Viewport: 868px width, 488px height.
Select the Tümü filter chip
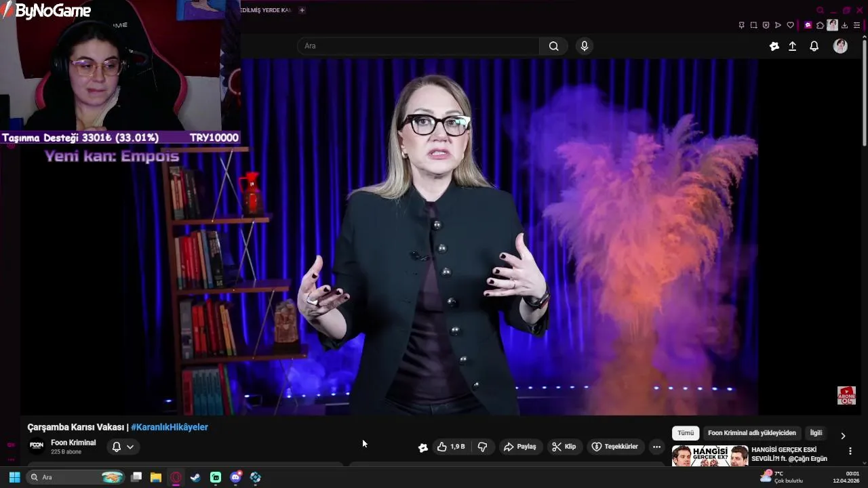click(x=686, y=433)
